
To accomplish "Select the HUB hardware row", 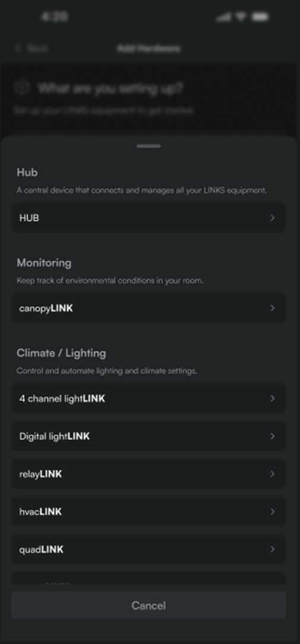I will pyautogui.click(x=149, y=218).
